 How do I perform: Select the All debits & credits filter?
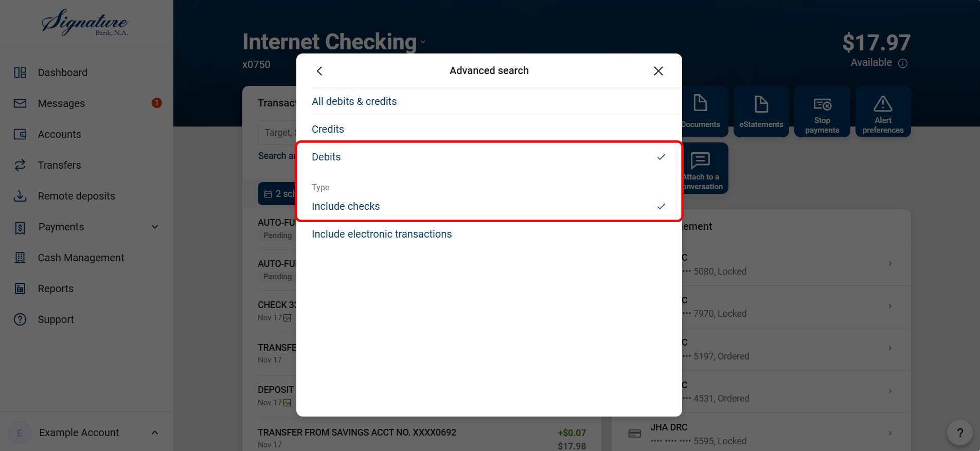(x=354, y=101)
